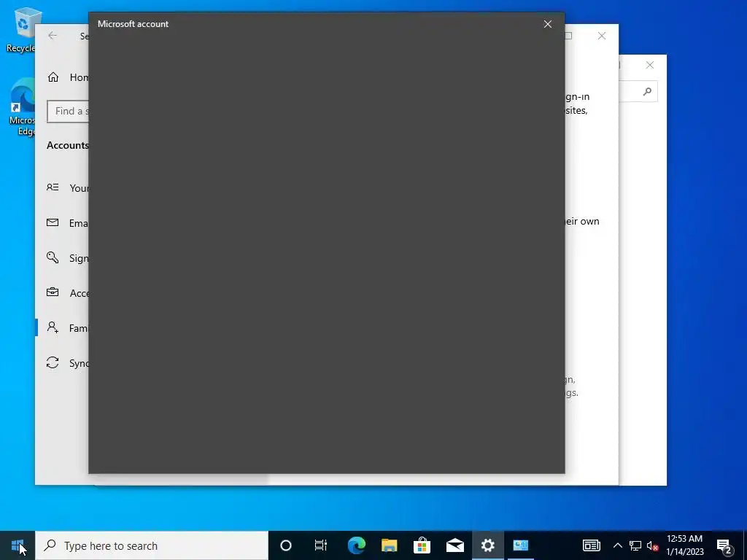The width and height of the screenshot is (747, 560).
Task: Select Microsoft Edge desktop shortcut
Action: pyautogui.click(x=22, y=108)
